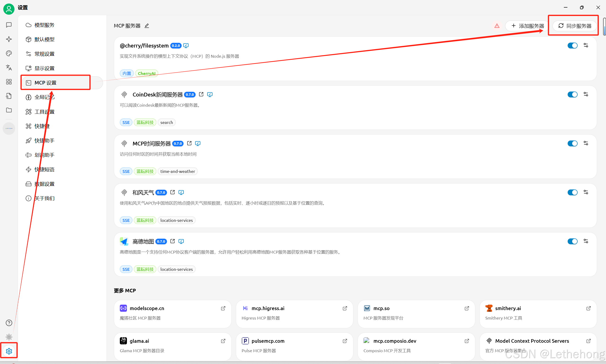This screenshot has height=364, width=606.
Task: Open settings sliders for 高德地图
Action: point(586,241)
